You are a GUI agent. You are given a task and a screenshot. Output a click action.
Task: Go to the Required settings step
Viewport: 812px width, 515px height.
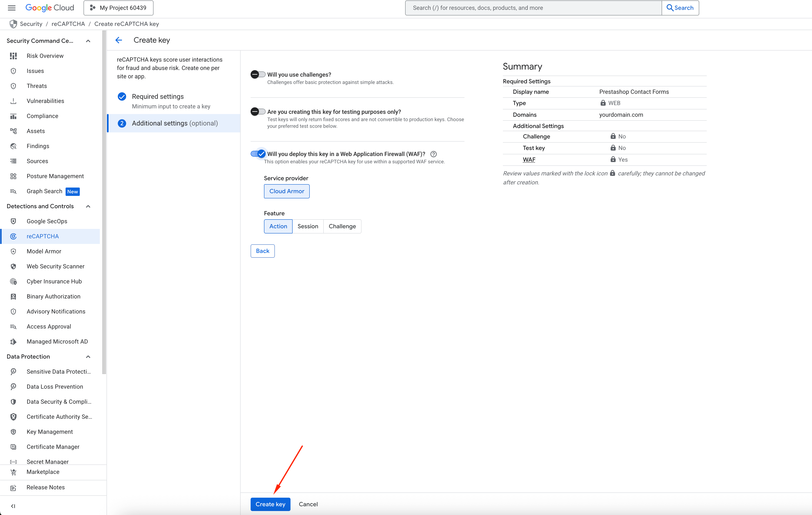coord(157,96)
